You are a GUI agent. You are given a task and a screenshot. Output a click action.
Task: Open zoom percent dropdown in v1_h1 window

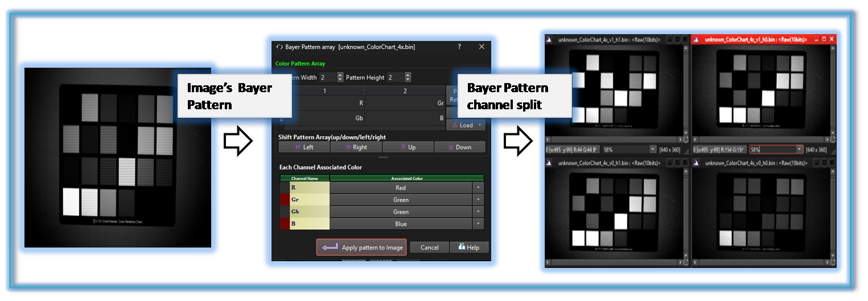click(x=652, y=149)
